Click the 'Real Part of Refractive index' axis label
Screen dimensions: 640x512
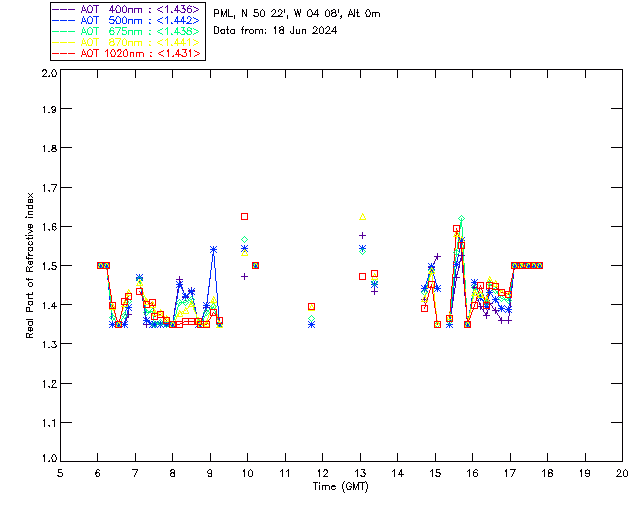[x=29, y=265]
